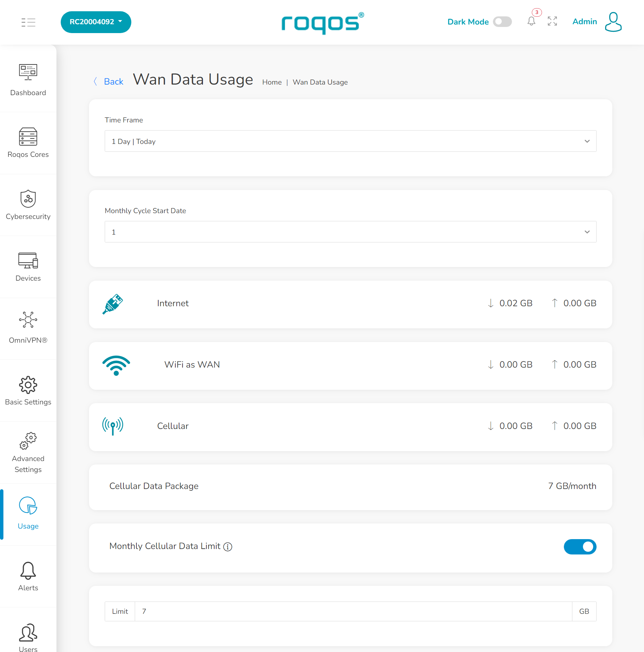Click the Cellular Data Package label

154,486
